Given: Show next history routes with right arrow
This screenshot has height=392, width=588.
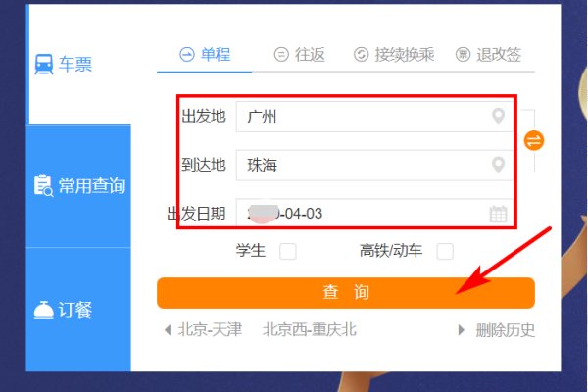Looking at the screenshot, I should click(x=462, y=330).
